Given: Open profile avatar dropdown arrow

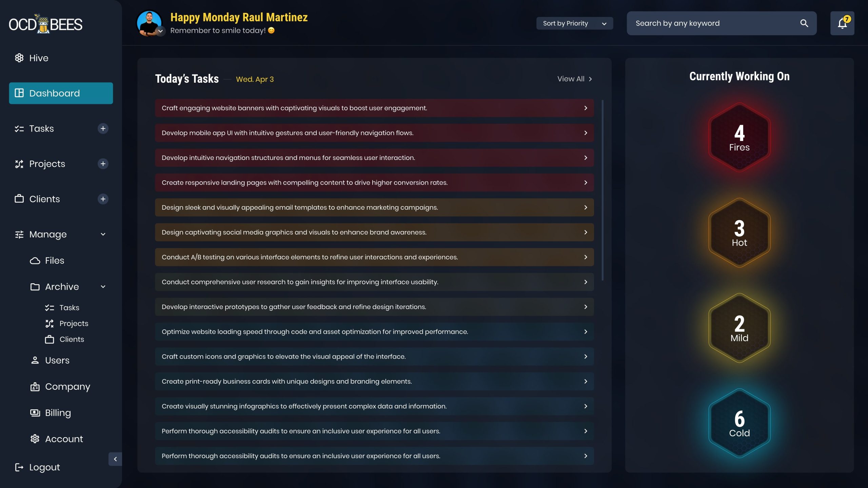Looking at the screenshot, I should tap(160, 31).
